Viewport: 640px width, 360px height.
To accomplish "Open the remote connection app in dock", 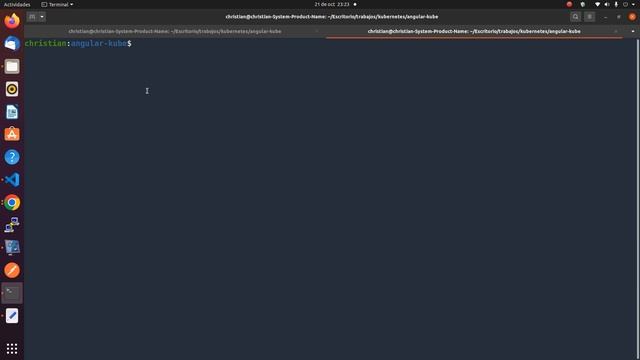I will (x=12, y=225).
